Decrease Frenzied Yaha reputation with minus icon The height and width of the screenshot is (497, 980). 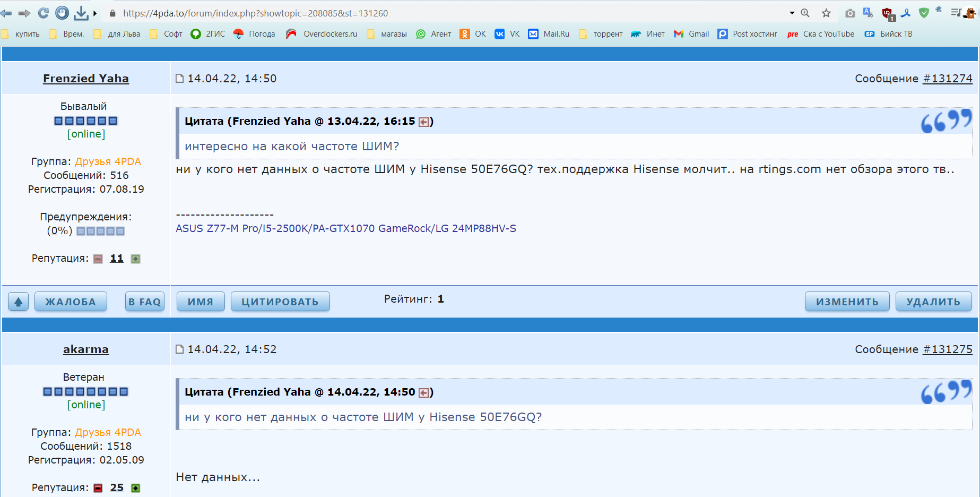[x=98, y=259]
